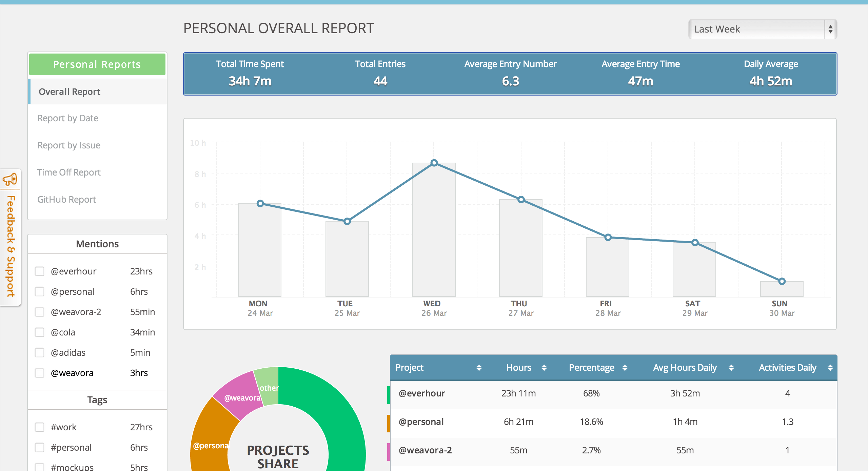This screenshot has width=868, height=471.
Task: Select Overall Report in sidebar
Action: click(x=97, y=92)
